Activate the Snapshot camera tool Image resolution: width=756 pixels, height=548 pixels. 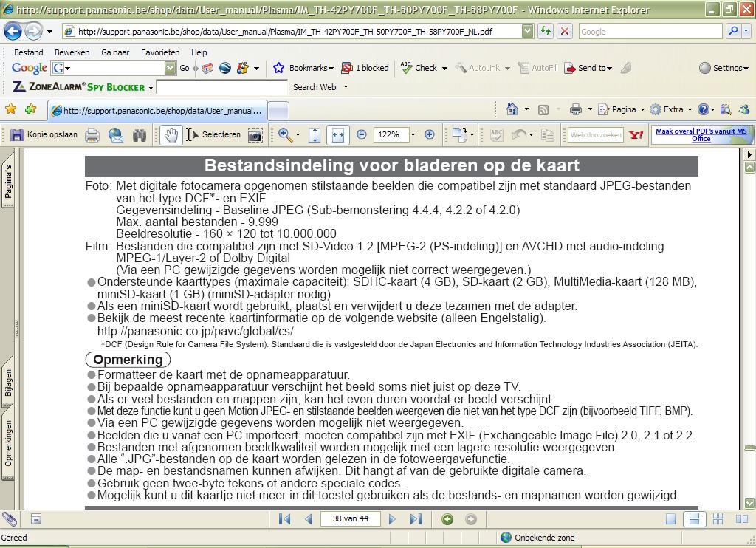[x=255, y=136]
